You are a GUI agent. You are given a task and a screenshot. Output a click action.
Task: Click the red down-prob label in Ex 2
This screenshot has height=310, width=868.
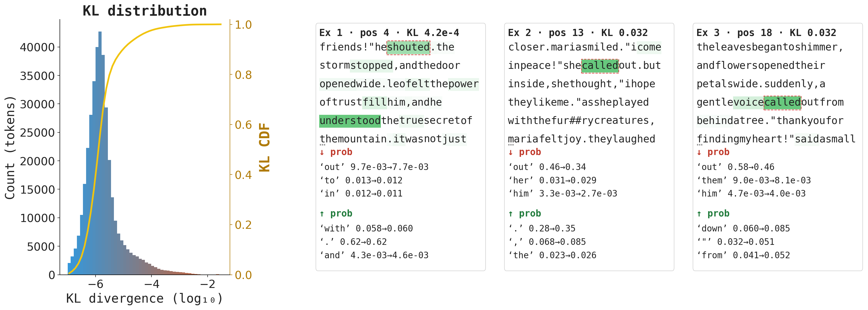524,152
